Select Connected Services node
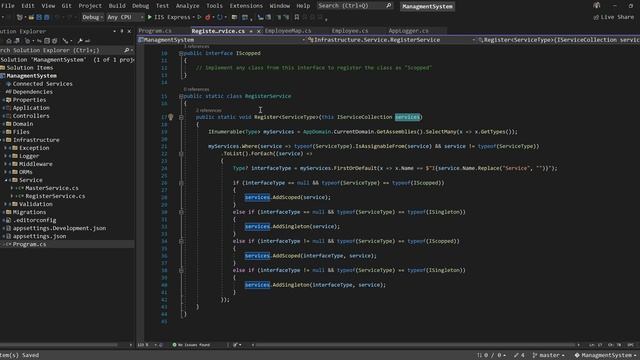The height and width of the screenshot is (360, 640). pos(42,84)
